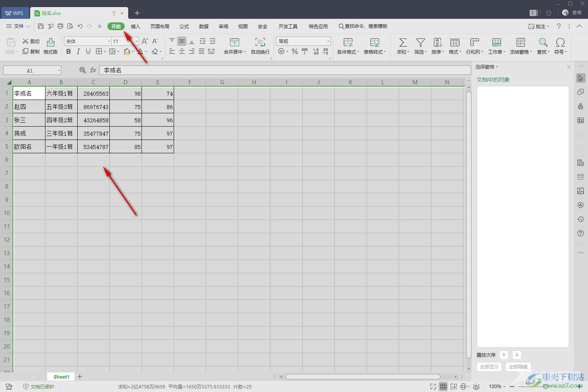Open a new document tab with plus
The height and width of the screenshot is (392, 588).
point(137,13)
